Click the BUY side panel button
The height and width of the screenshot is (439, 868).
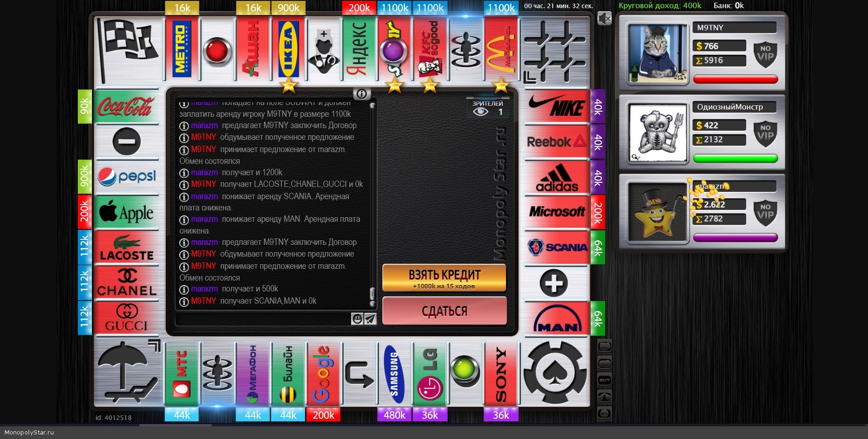click(x=605, y=380)
